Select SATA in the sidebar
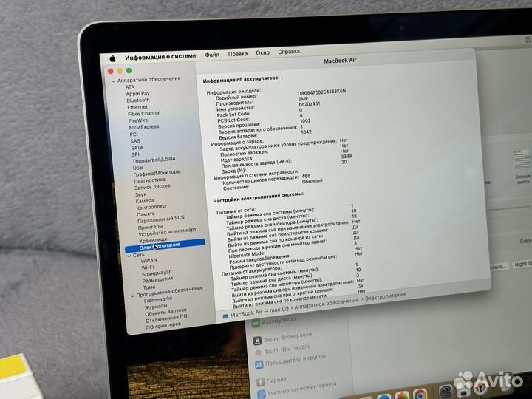Viewport: 532px width, 399px height. 137,148
